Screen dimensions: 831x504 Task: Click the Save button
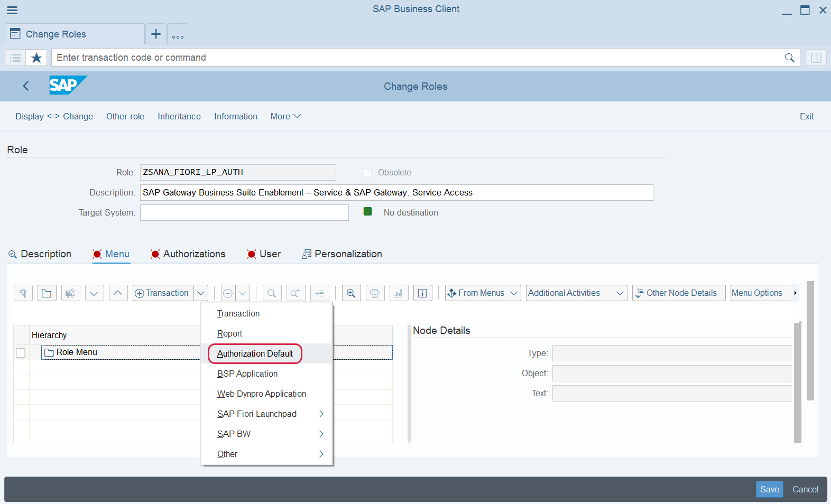[x=770, y=489]
